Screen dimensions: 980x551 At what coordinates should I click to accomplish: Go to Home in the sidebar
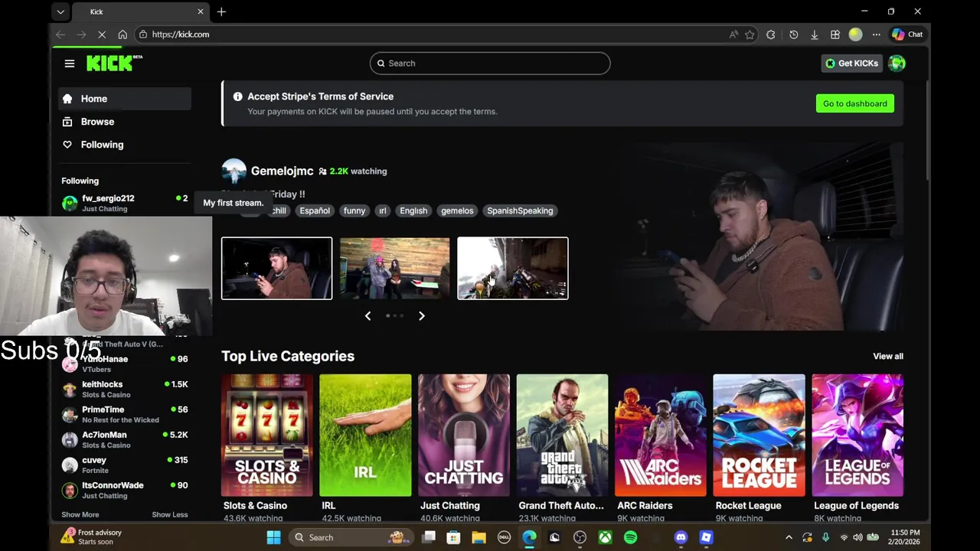(125, 99)
